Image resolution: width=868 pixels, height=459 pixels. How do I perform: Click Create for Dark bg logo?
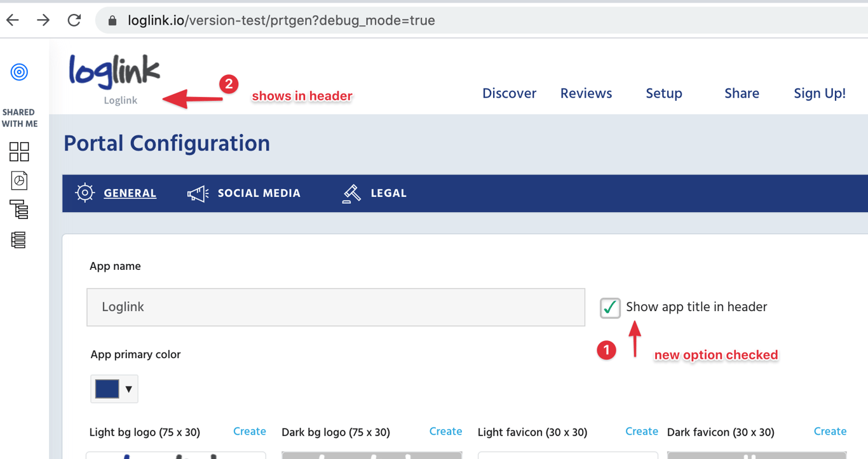[x=445, y=432]
